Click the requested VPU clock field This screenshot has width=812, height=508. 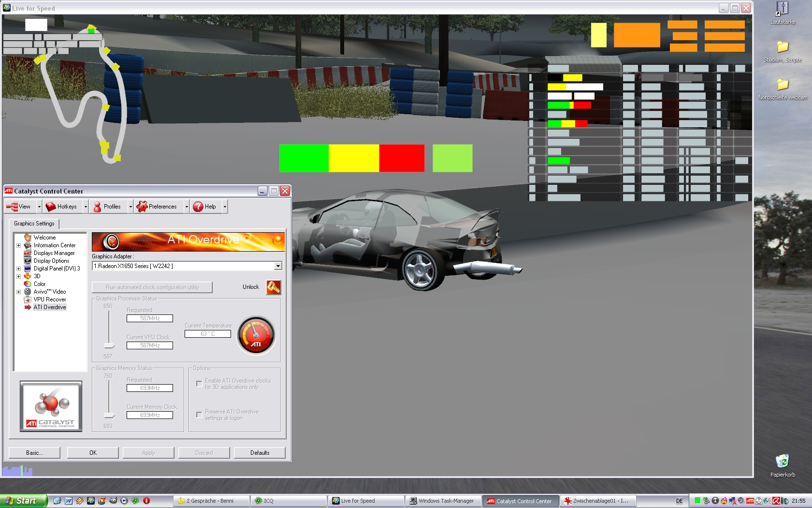(x=150, y=318)
